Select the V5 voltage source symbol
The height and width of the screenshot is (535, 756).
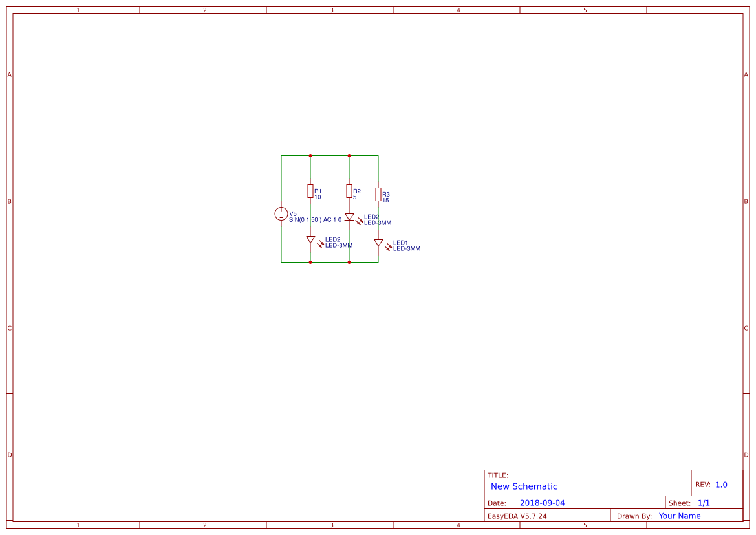(281, 213)
